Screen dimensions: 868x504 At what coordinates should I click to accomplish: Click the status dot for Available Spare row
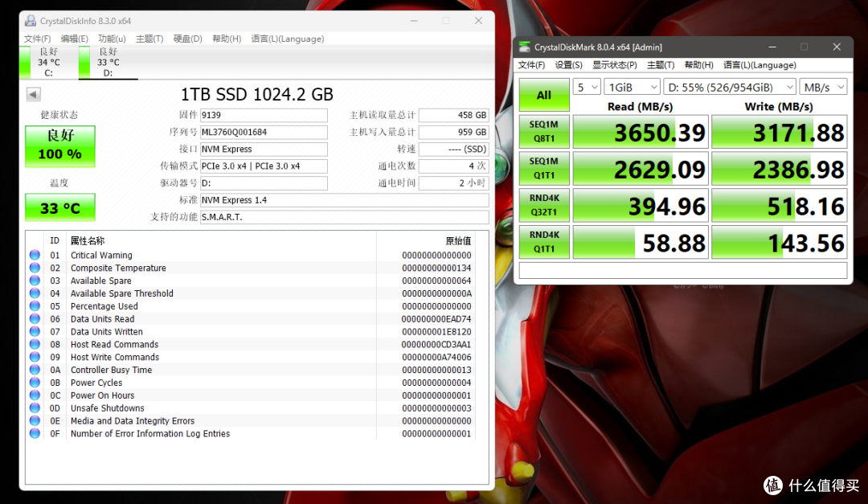point(35,281)
